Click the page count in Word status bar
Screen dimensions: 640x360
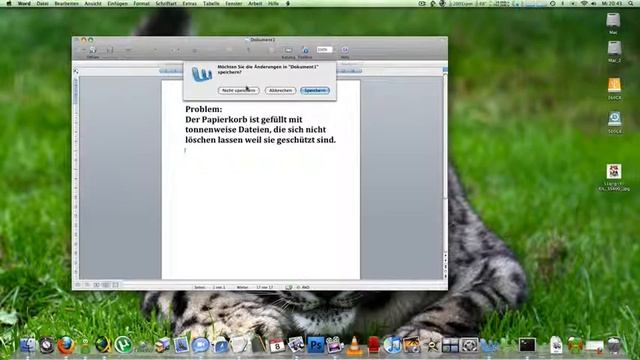tap(210, 287)
